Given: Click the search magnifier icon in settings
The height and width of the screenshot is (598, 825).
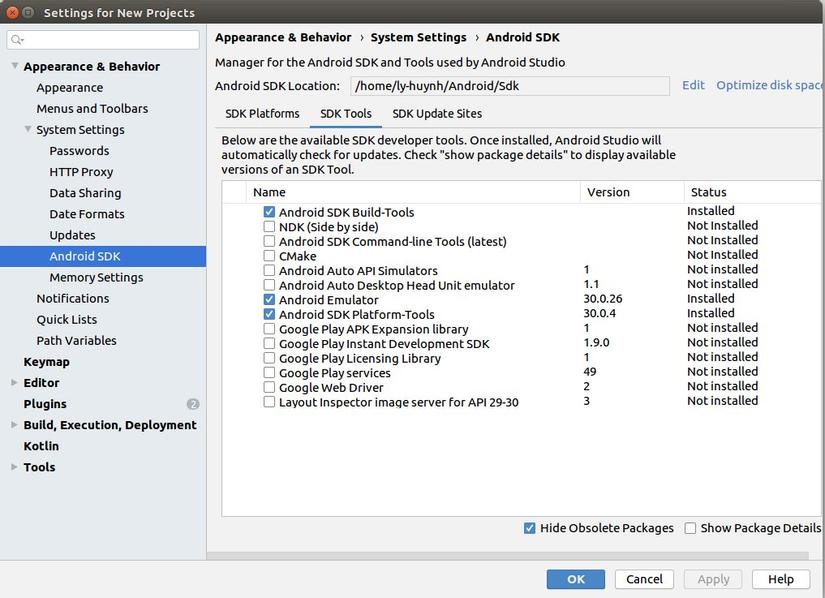Looking at the screenshot, I should click(18, 40).
